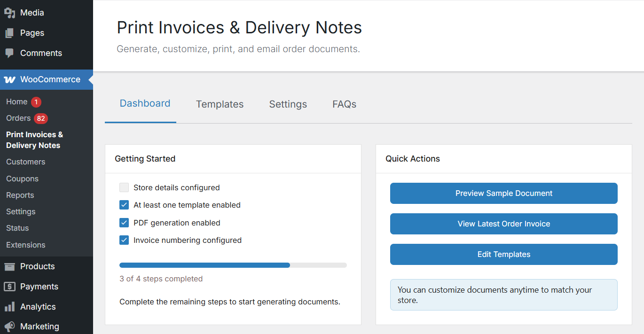
Task: Open the FAQs tab
Action: [344, 104]
